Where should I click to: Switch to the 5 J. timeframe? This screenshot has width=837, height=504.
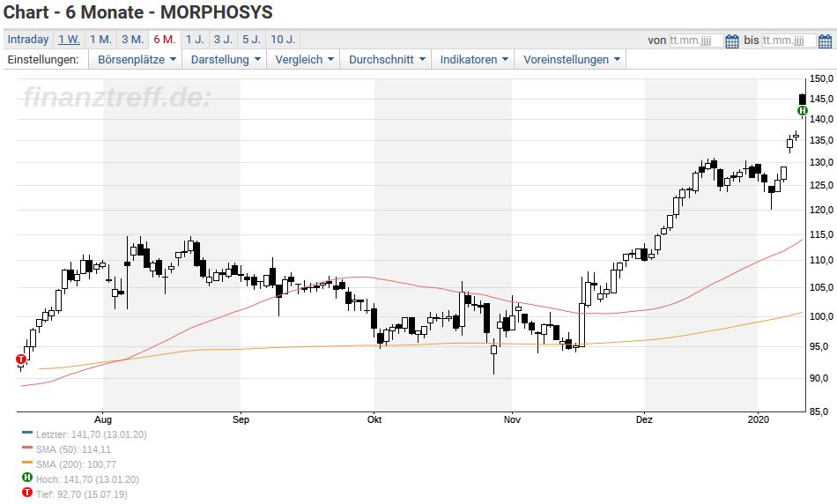coord(251,40)
